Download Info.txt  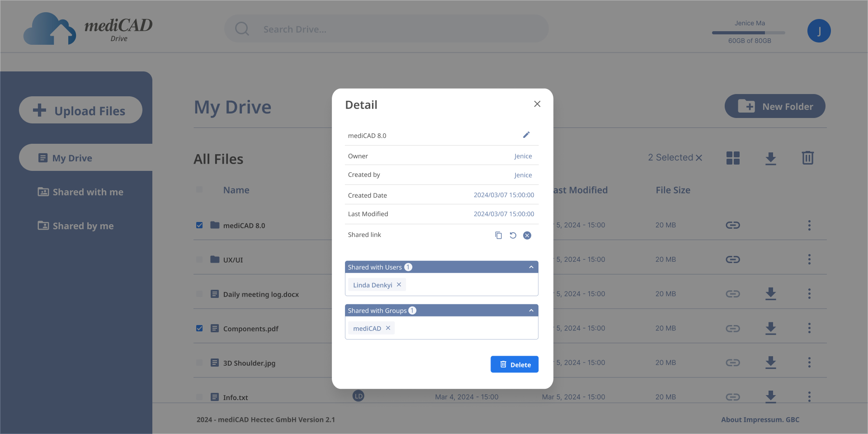(771, 397)
